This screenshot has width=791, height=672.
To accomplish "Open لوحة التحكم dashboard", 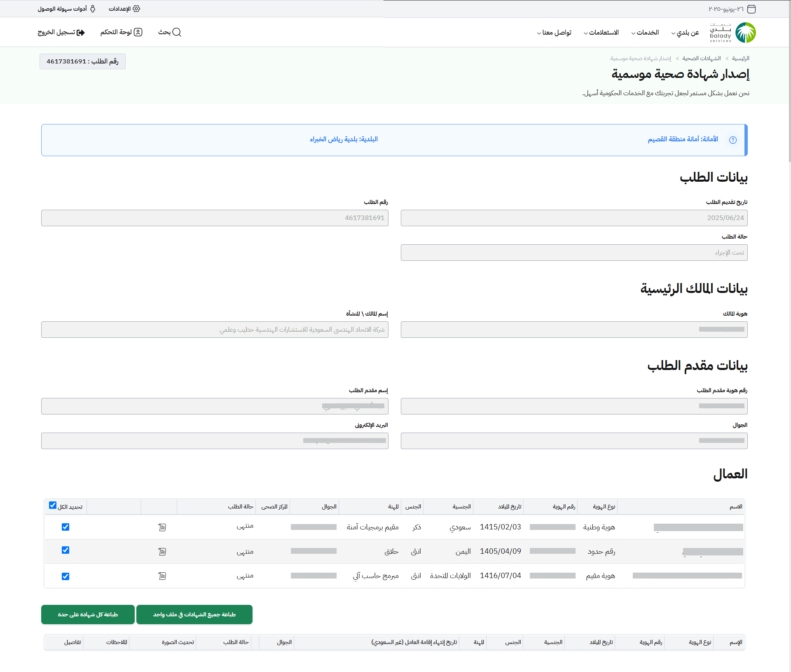I will click(121, 32).
